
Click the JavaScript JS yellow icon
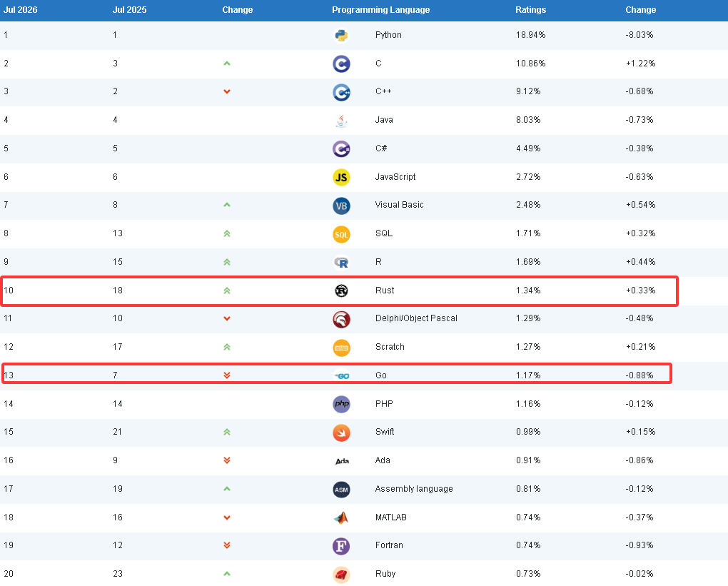pyautogui.click(x=341, y=178)
